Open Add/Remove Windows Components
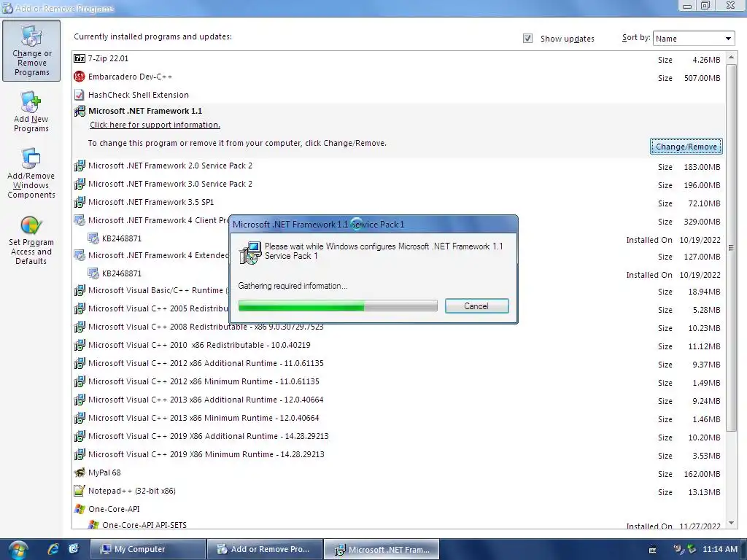The height and width of the screenshot is (560, 747). click(x=31, y=174)
